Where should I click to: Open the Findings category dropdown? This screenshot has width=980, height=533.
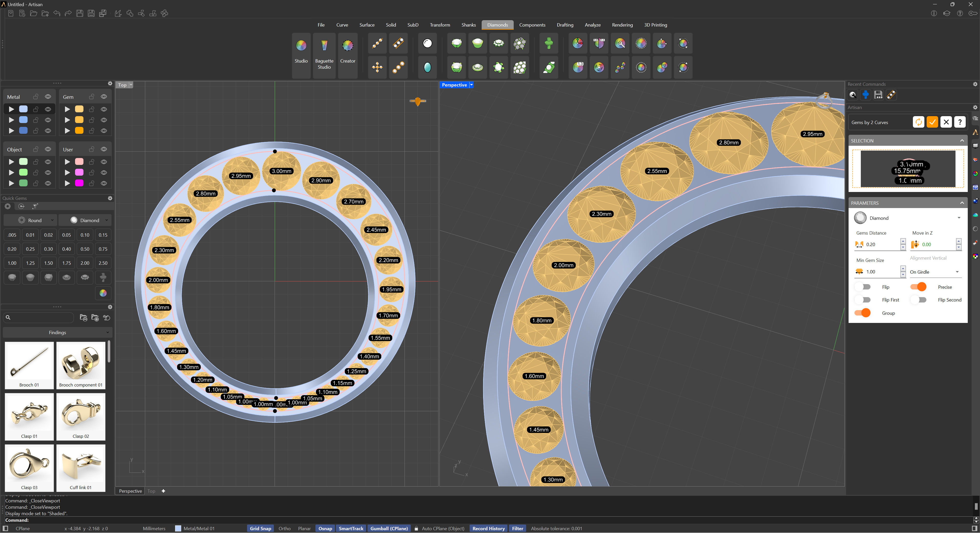[57, 333]
